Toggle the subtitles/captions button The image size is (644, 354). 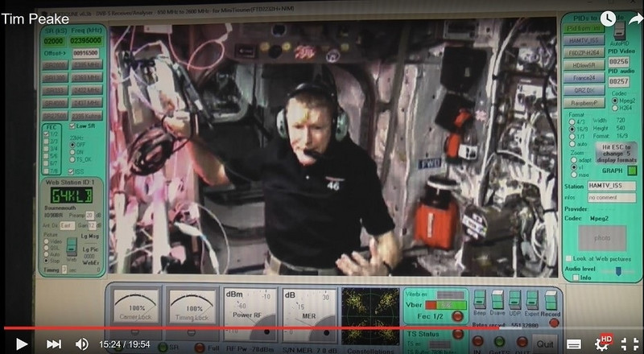click(x=574, y=344)
